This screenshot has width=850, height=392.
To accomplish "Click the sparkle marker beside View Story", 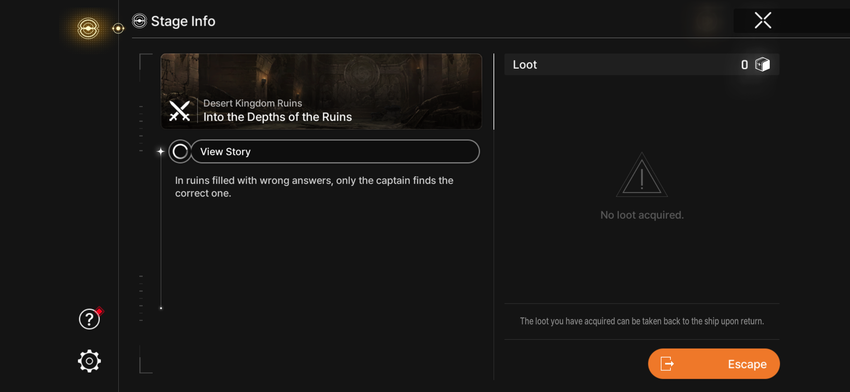I will [160, 152].
